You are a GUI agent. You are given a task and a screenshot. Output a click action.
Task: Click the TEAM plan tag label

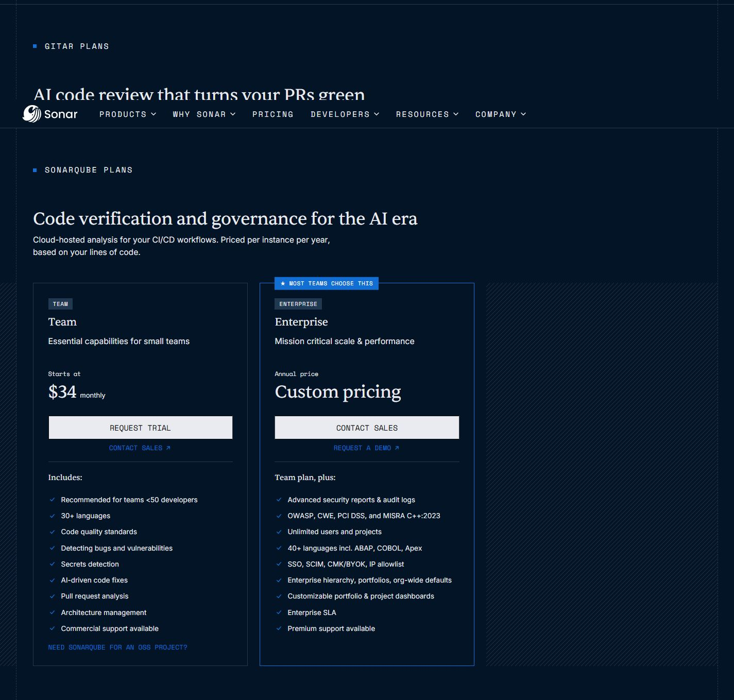click(x=60, y=304)
